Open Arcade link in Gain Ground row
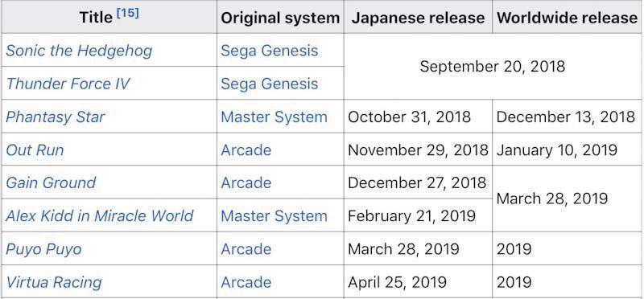The height and width of the screenshot is (299, 644). 246,182
